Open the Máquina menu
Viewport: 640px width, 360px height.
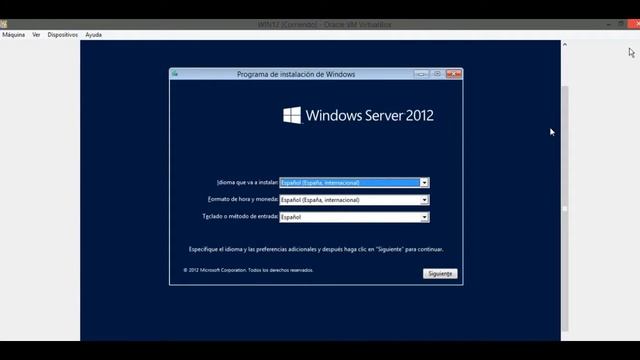coord(13,35)
